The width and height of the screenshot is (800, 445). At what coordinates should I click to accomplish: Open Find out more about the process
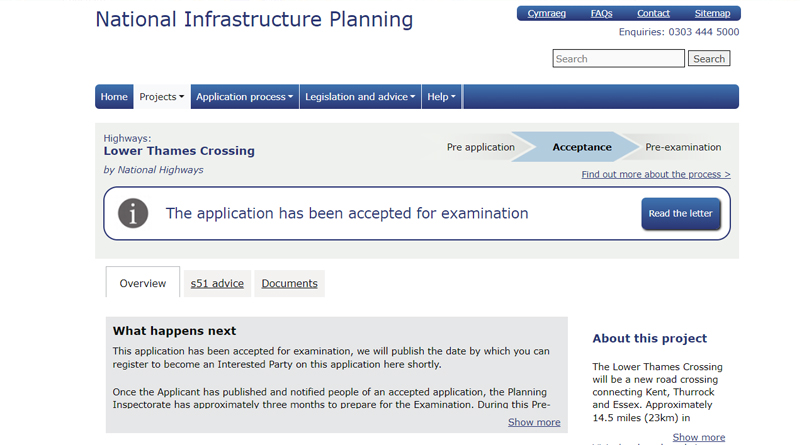656,175
